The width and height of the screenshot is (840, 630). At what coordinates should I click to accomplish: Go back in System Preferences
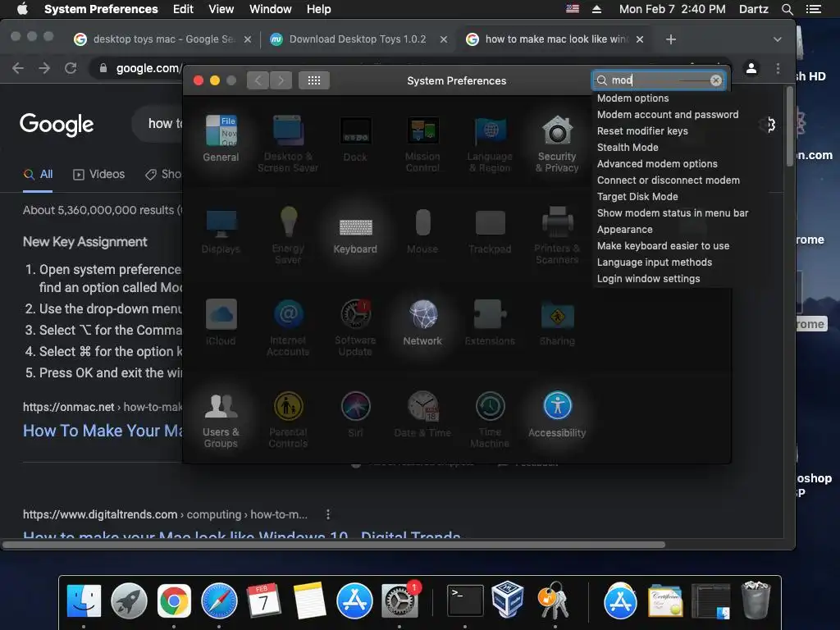258,80
